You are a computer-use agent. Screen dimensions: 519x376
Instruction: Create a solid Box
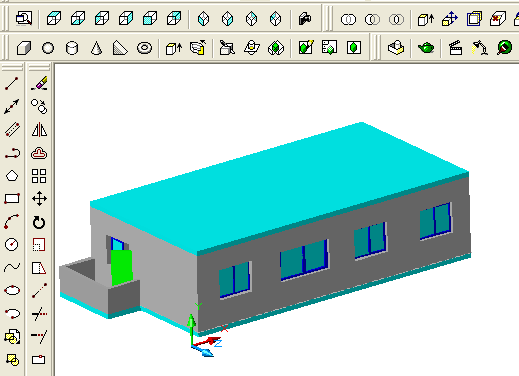point(24,48)
